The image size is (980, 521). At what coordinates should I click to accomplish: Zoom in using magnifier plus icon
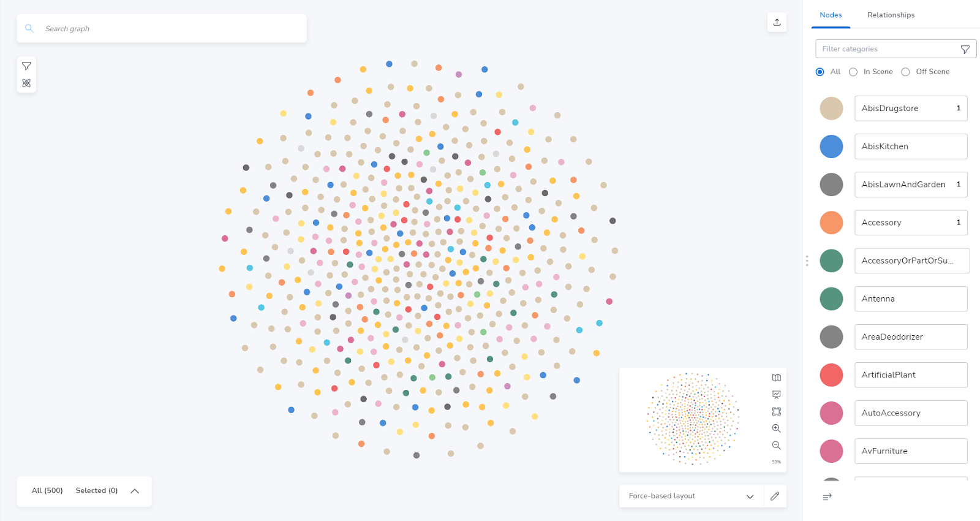coord(776,428)
